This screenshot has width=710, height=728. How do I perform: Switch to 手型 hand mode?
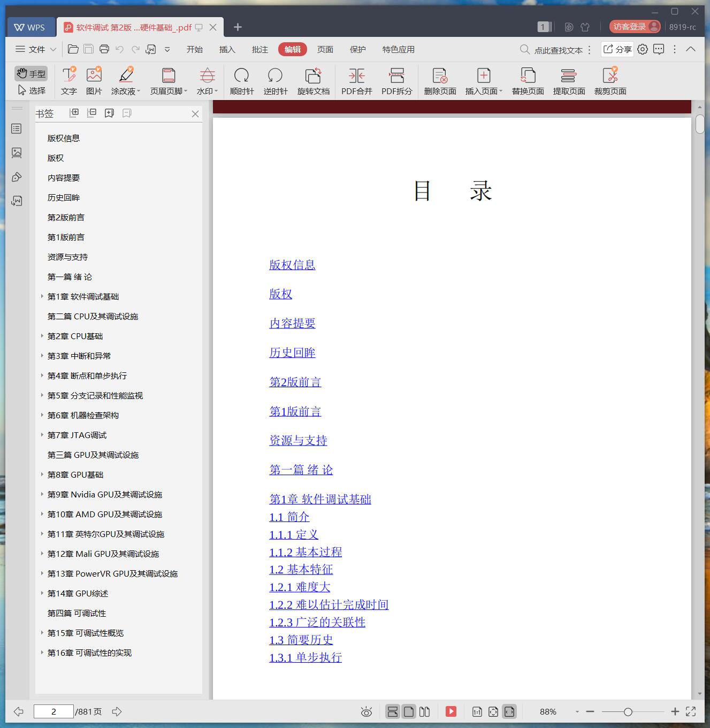pyautogui.click(x=31, y=73)
